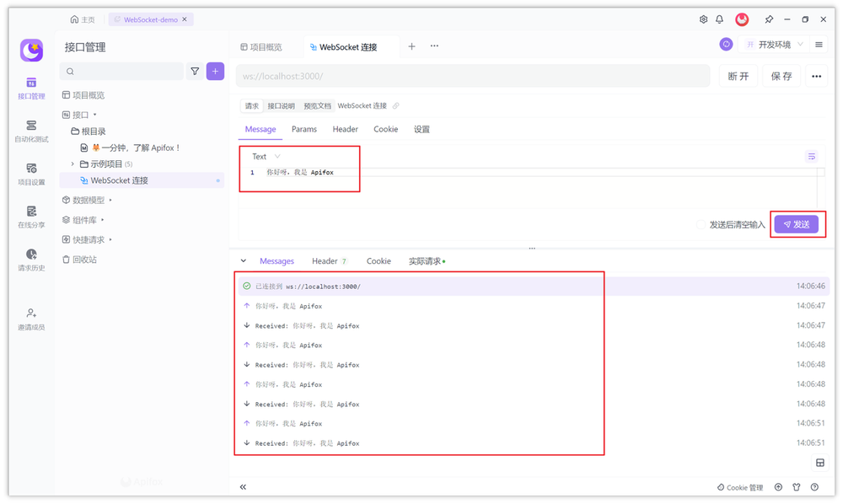Switch to the Params tab

[303, 129]
